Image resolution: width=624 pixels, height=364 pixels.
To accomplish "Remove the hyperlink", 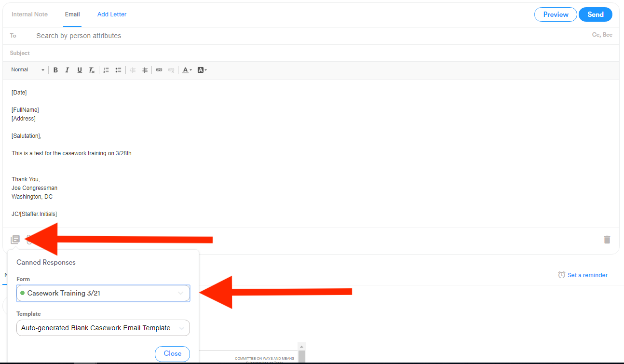I will [x=171, y=70].
